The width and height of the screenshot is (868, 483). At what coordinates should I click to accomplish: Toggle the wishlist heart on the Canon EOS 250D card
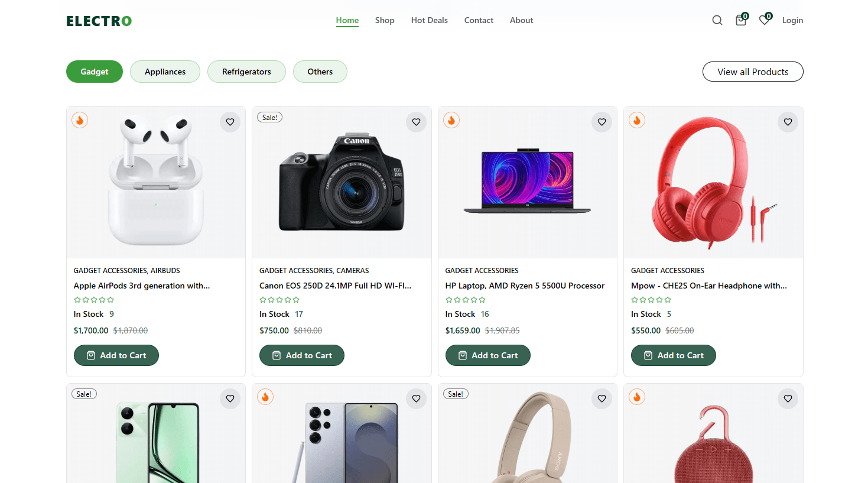tap(416, 122)
